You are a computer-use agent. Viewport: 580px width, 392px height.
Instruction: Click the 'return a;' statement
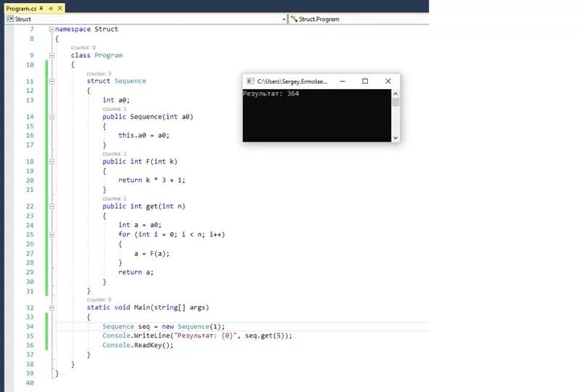[136, 272]
